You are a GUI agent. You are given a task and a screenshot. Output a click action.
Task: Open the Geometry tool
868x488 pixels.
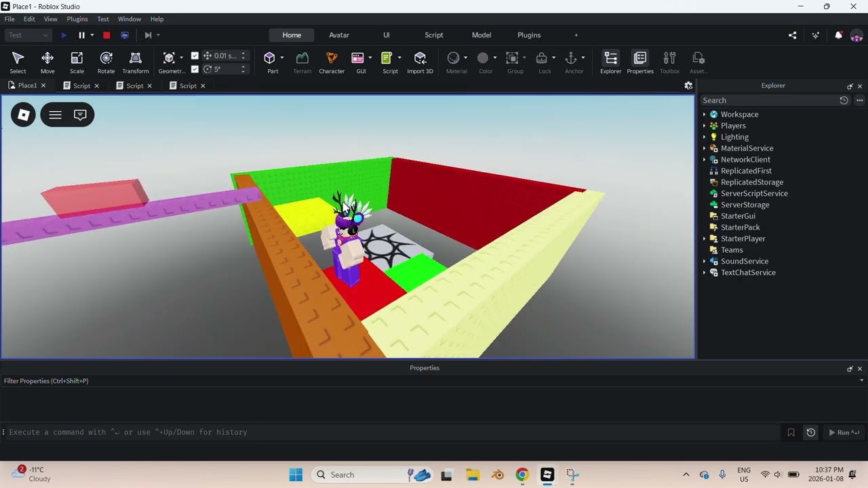(x=170, y=62)
